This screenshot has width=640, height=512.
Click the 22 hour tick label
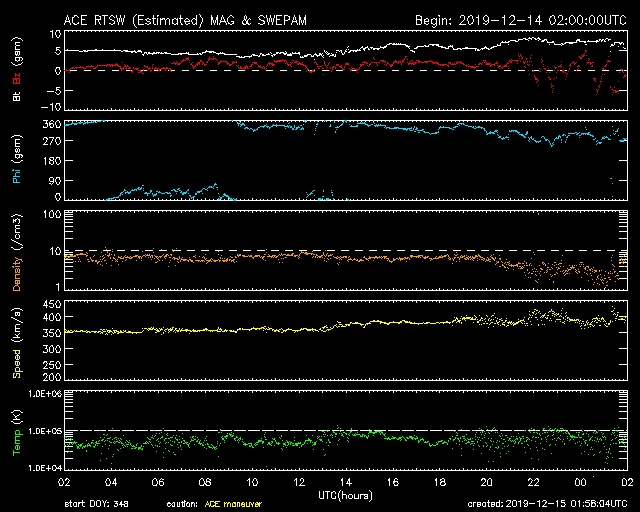click(533, 483)
